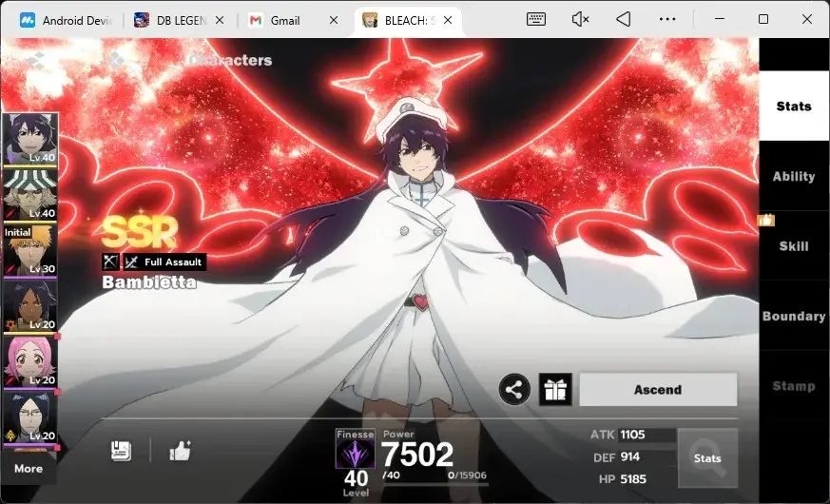The width and height of the screenshot is (830, 504).
Task: Click the SSR rarity label
Action: tap(139, 232)
